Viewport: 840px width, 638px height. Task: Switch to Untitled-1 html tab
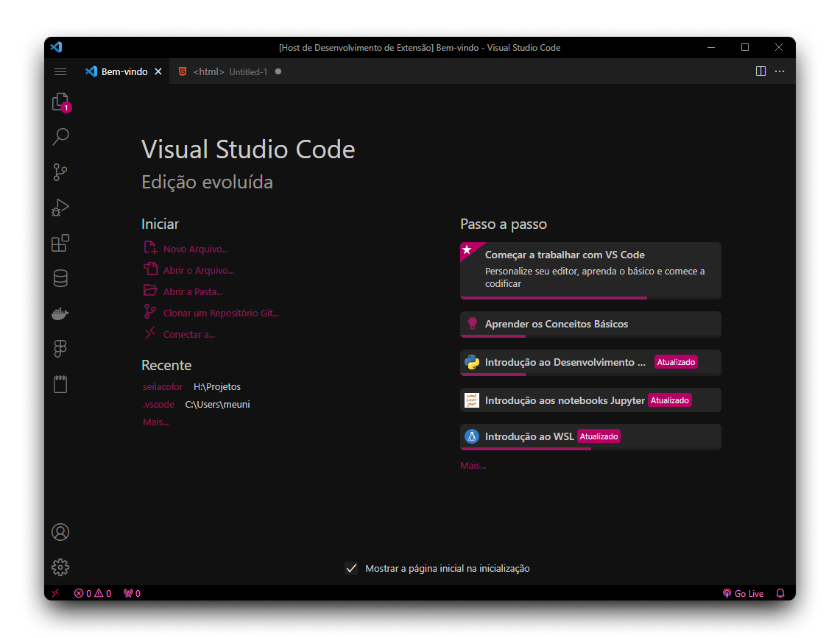pyautogui.click(x=230, y=72)
